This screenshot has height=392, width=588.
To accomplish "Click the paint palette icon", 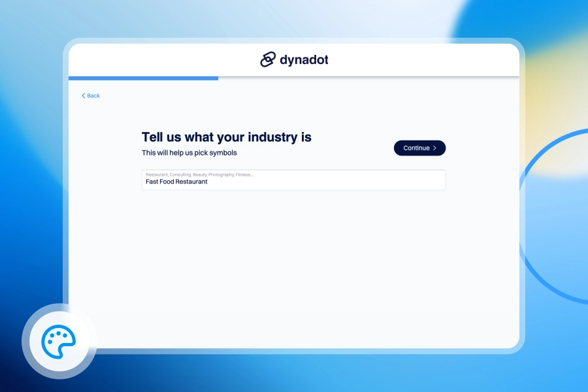I will [x=59, y=341].
